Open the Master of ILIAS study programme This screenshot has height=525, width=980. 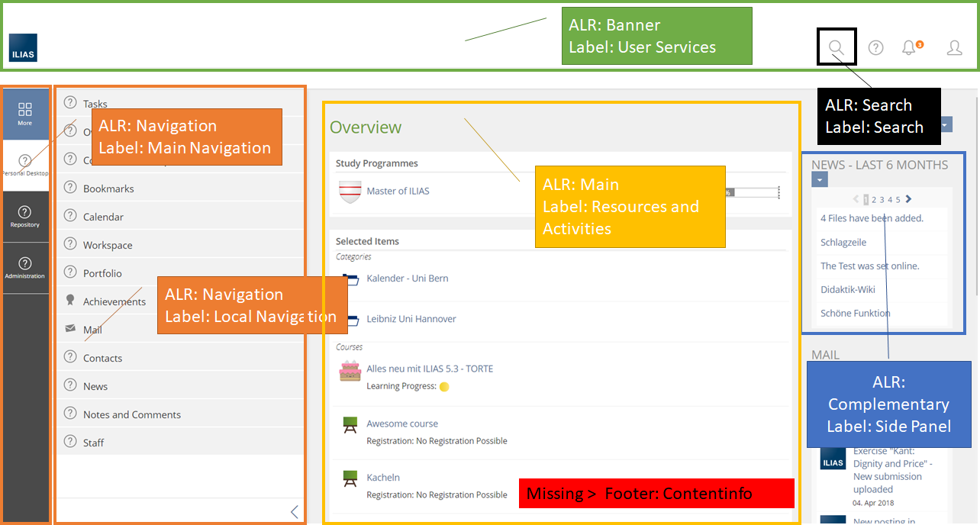click(398, 191)
